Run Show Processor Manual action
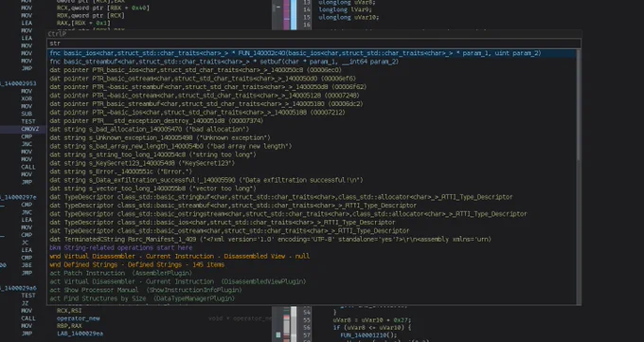Screen dimensions: 644x342 (312, 290)
